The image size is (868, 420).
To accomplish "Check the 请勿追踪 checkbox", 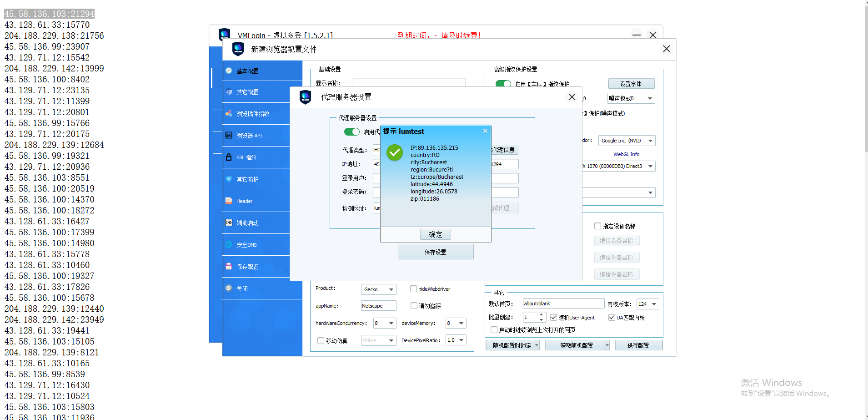I will click(x=414, y=306).
